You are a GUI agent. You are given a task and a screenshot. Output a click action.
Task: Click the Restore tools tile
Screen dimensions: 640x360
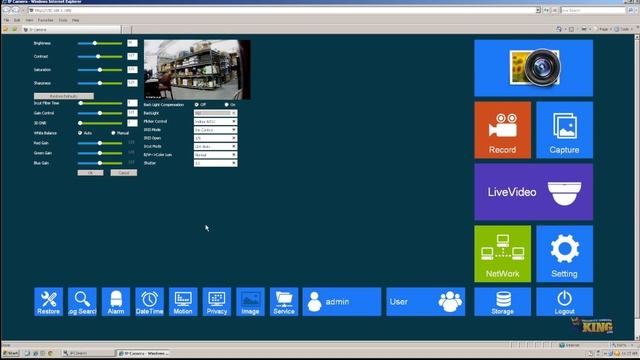(49, 302)
